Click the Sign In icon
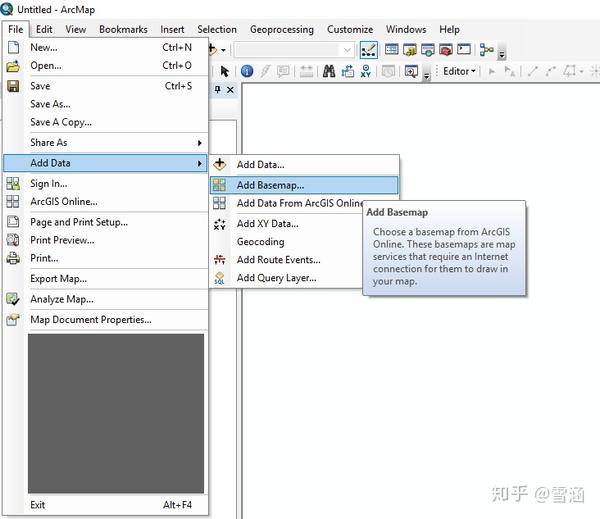The width and height of the screenshot is (600, 519). [x=13, y=184]
